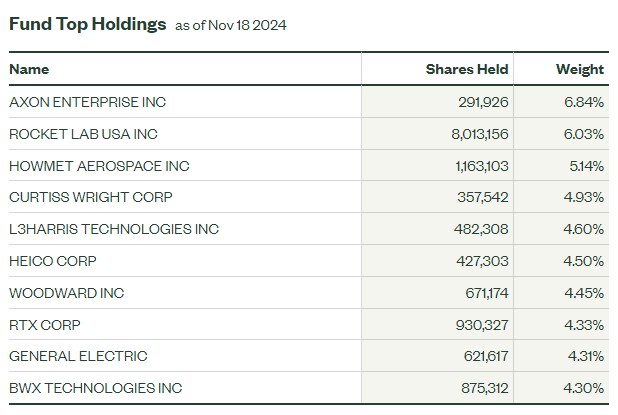618x415 pixels.
Task: Select L3HARRIS TECHNOLOGIES INC entry
Action: 114,229
